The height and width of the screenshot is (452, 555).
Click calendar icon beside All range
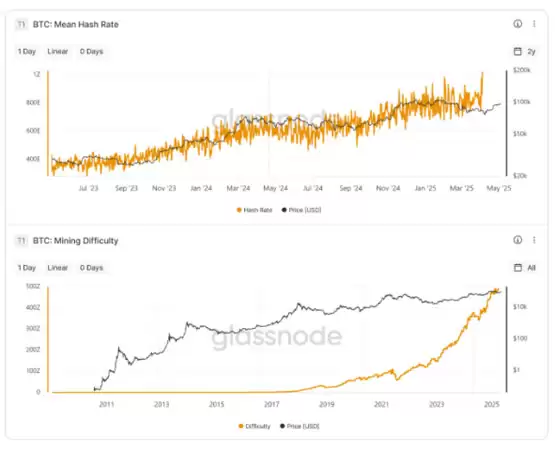(517, 268)
